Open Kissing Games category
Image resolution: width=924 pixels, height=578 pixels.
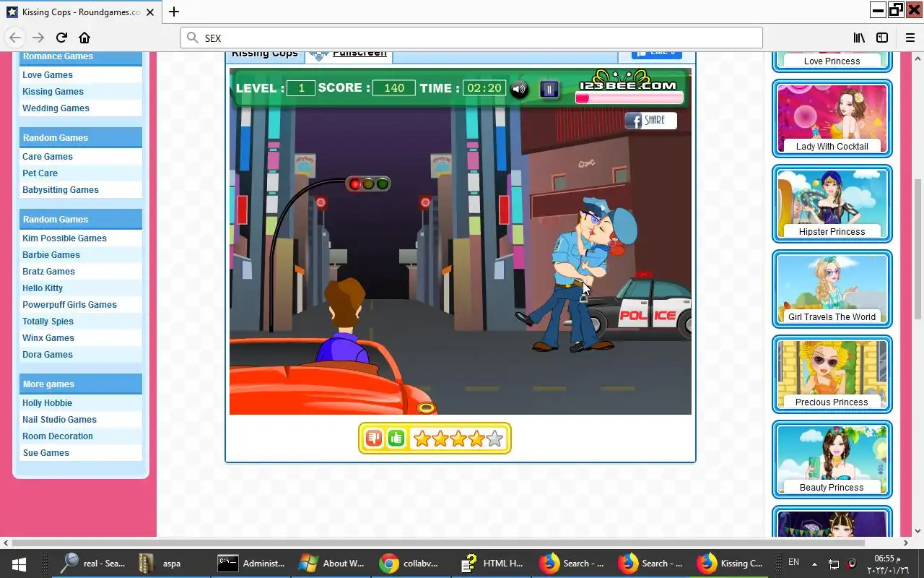(x=53, y=92)
